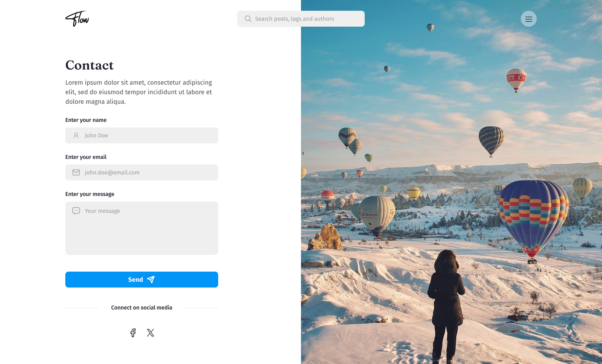Submit the form with Send button

point(142,279)
